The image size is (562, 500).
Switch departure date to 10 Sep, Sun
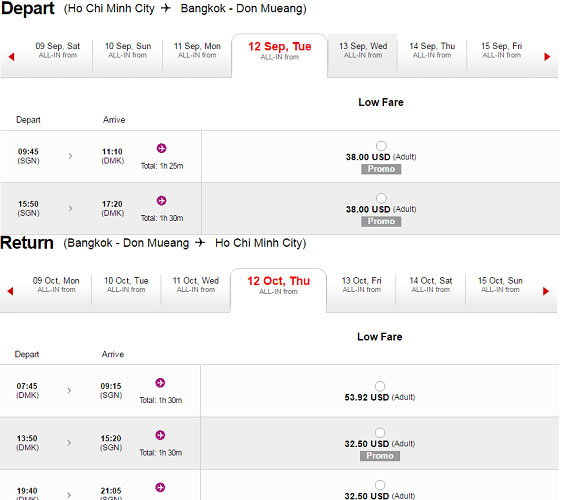pyautogui.click(x=128, y=51)
